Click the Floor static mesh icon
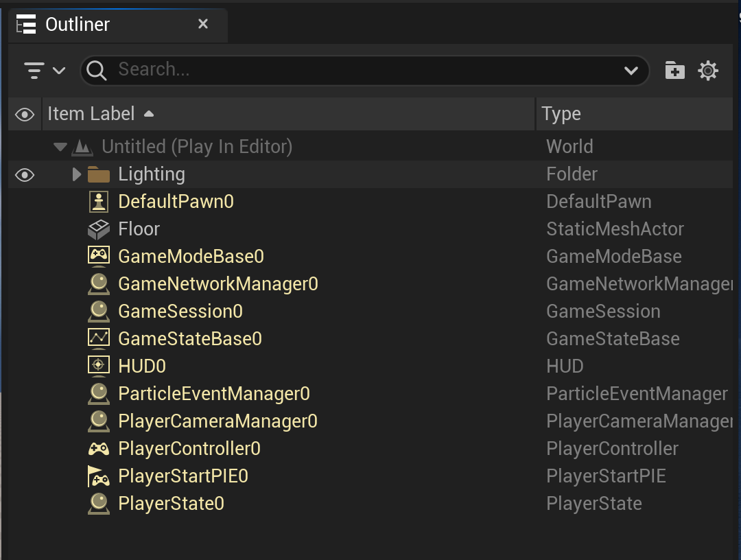 click(99, 229)
